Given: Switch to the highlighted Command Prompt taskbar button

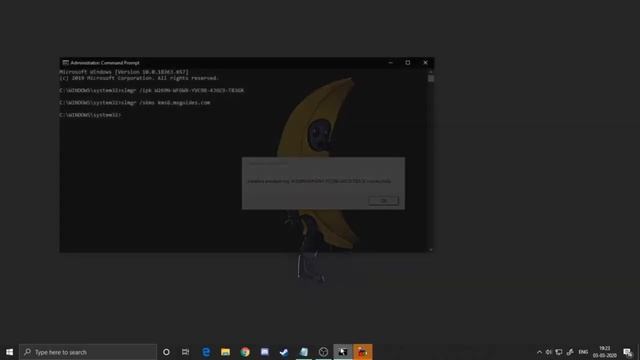Looking at the screenshot, I should click(343, 352).
